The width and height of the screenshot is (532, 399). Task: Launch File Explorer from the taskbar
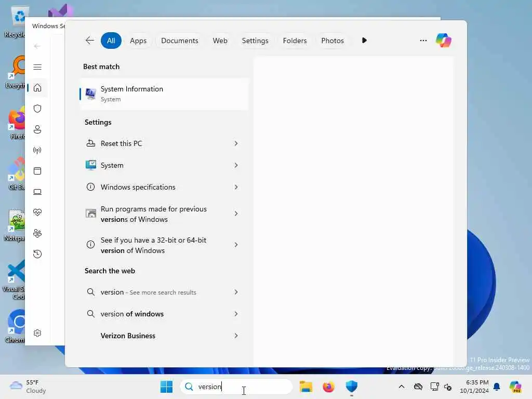305,387
